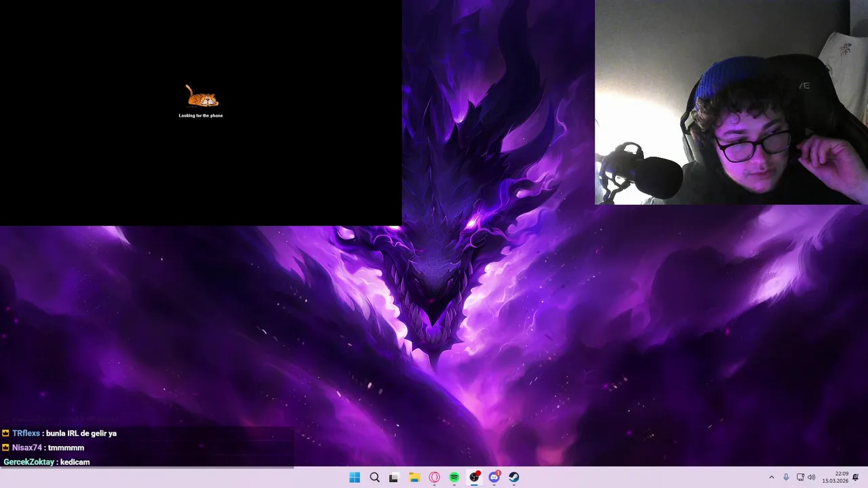Viewport: 868px width, 488px height.
Task: Open the Opera GX browser icon
Action: click(x=434, y=477)
